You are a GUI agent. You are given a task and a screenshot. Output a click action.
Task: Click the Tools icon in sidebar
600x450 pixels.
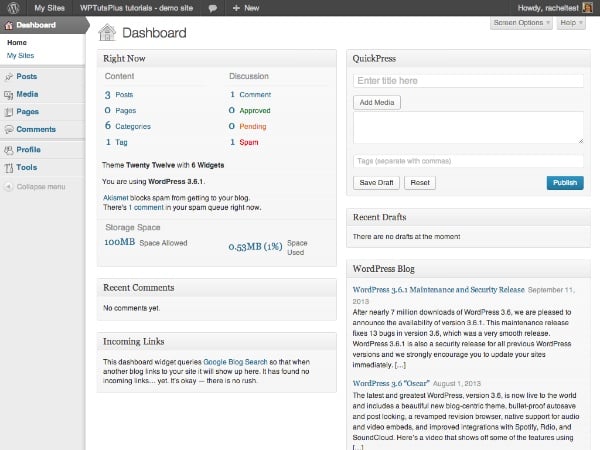coord(9,168)
